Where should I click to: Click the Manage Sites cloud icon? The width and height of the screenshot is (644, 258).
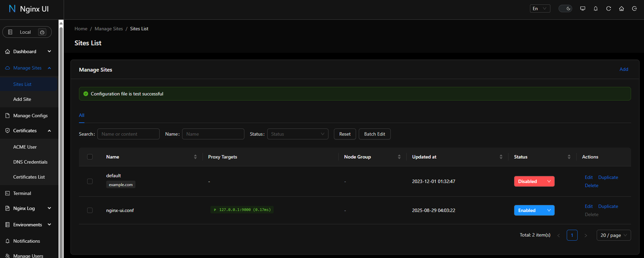click(x=8, y=68)
